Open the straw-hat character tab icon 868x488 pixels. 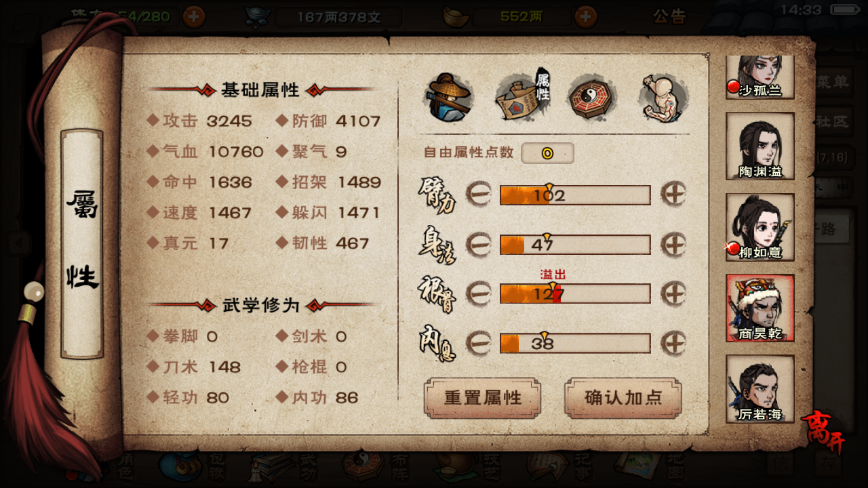click(449, 98)
